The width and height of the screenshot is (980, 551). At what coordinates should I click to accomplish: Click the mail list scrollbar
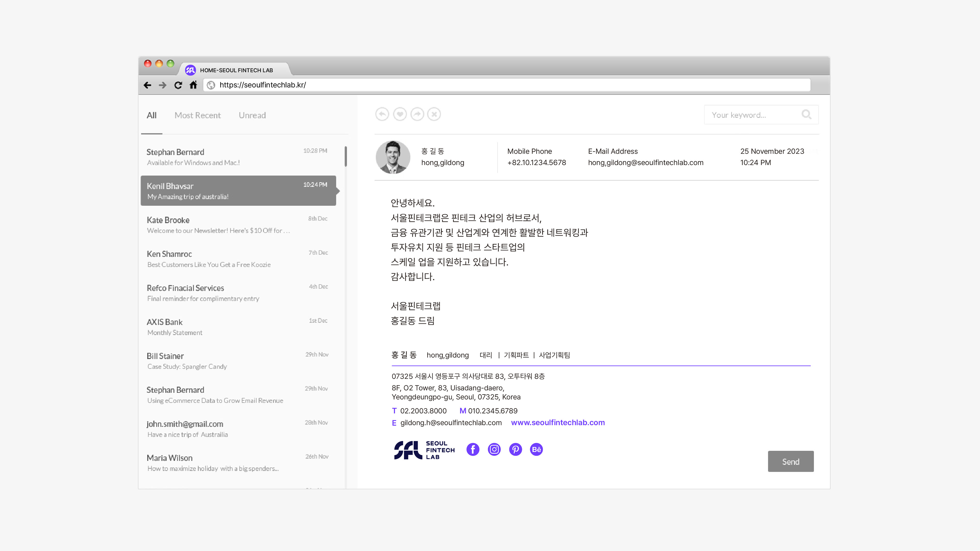(x=346, y=156)
